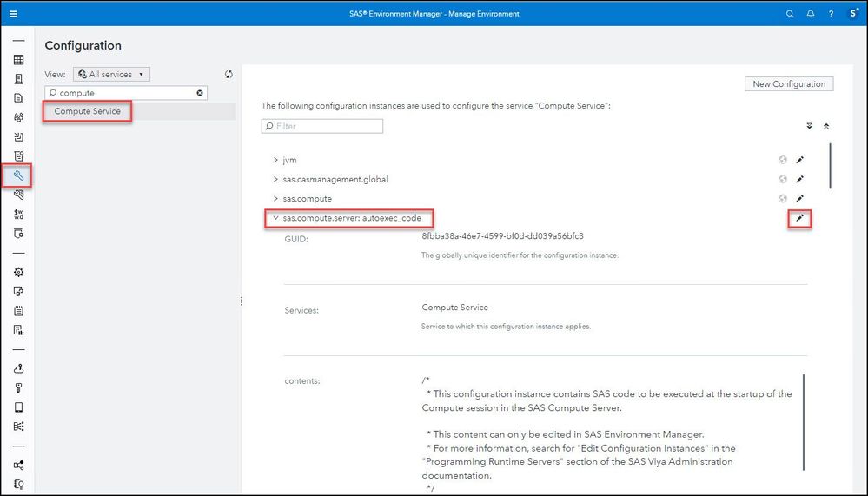
Task: Open the Data table grid sidebar icon
Action: (18, 60)
